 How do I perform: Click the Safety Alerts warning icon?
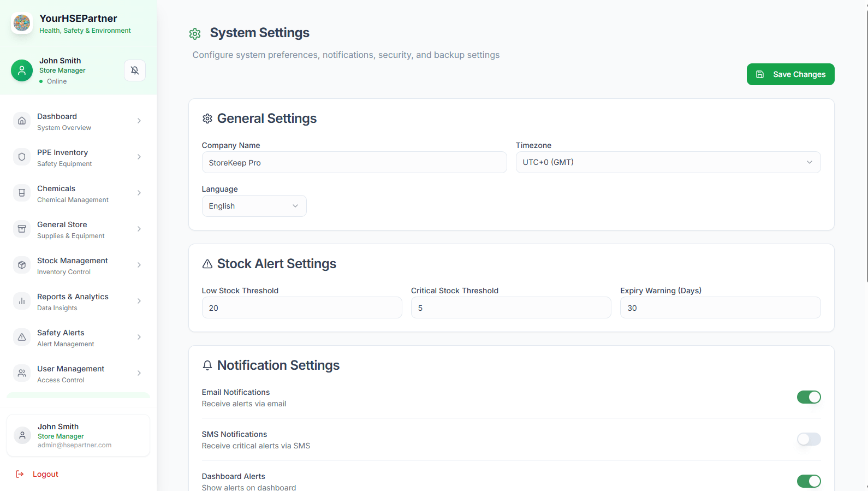tap(22, 337)
